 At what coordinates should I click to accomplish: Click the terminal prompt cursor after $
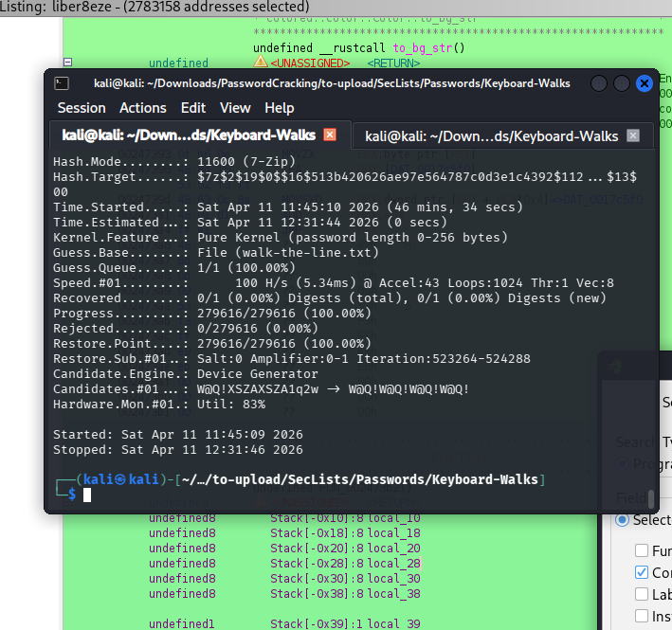pos(87,495)
